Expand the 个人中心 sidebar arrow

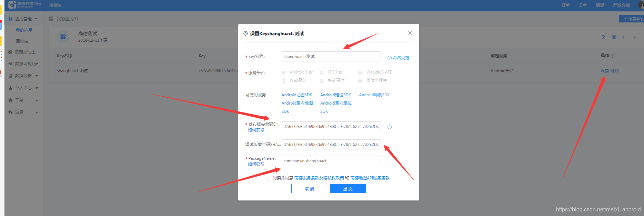coord(37,88)
